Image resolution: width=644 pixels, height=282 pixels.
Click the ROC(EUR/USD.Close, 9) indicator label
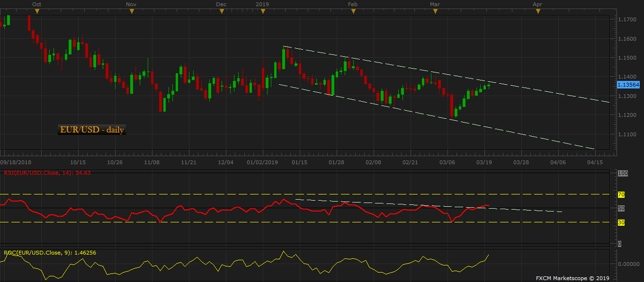pyautogui.click(x=50, y=253)
